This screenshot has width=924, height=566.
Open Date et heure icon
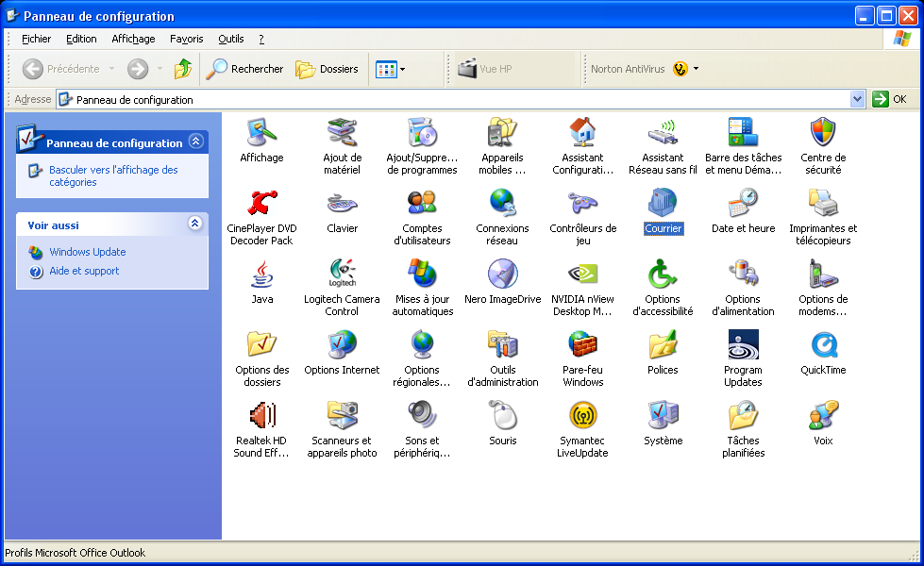[x=743, y=204]
